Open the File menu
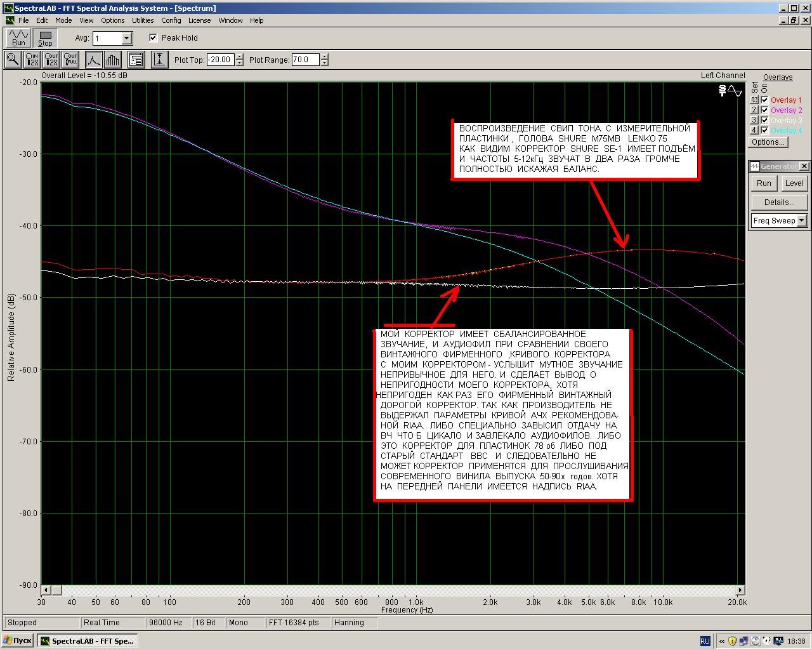This screenshot has width=812, height=650. point(23,20)
